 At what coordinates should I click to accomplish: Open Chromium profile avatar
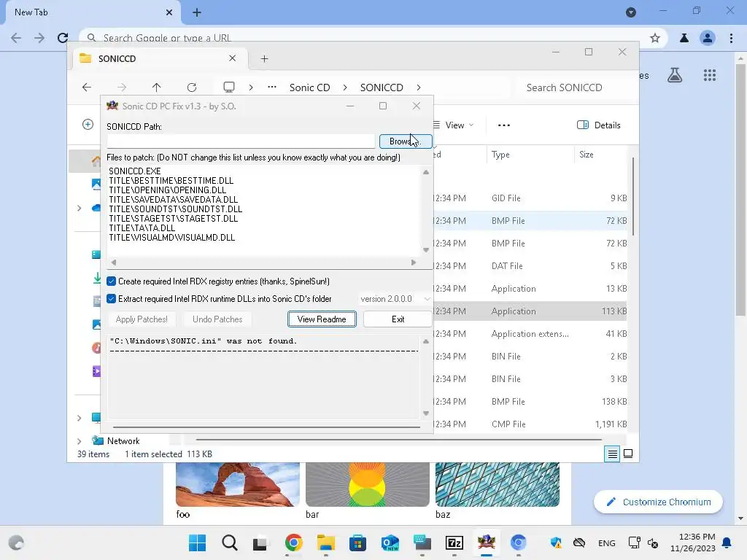coord(708,38)
